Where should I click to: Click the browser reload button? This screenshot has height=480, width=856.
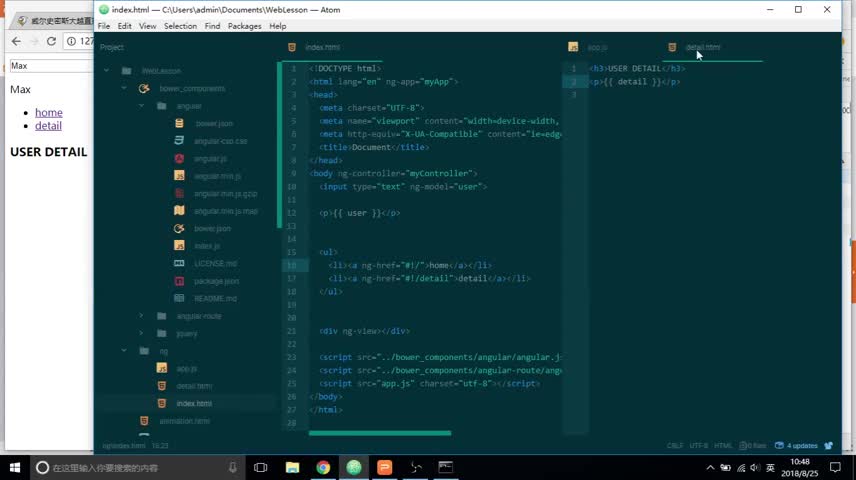51,41
